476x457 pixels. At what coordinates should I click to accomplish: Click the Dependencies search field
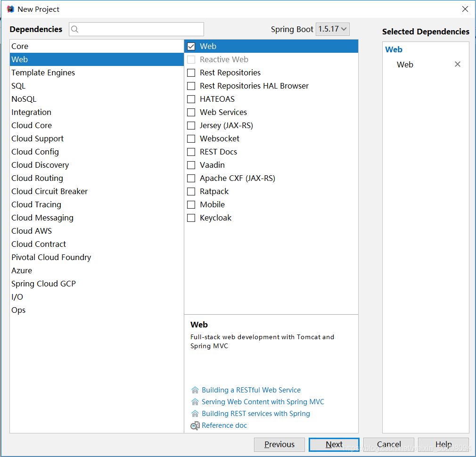(136, 29)
